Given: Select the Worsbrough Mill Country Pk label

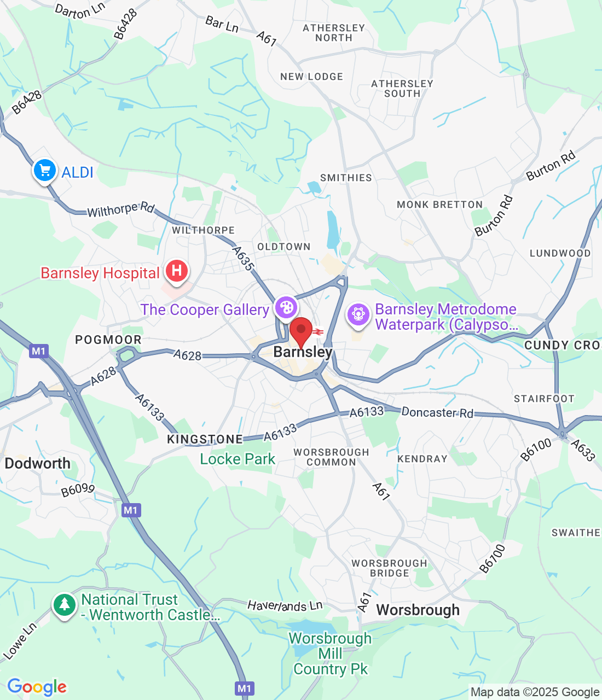Looking at the screenshot, I should (330, 654).
